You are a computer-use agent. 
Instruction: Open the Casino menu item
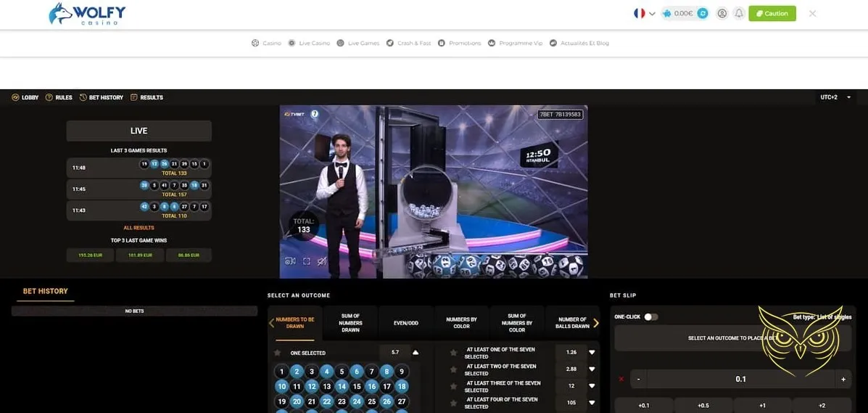click(x=266, y=43)
